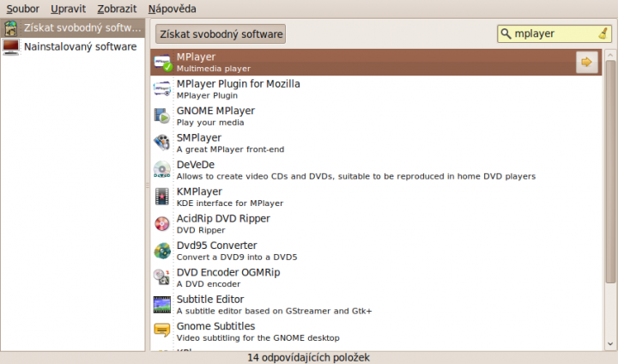Select SMPlayer entry
Image resolution: width=618 pixels, height=364 pixels.
[x=376, y=143]
